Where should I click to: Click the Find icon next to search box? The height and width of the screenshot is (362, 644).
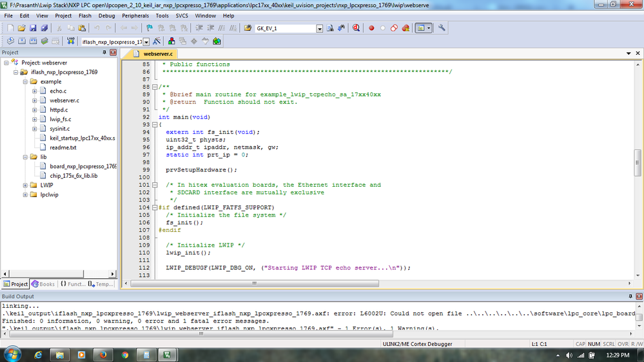coord(330,28)
